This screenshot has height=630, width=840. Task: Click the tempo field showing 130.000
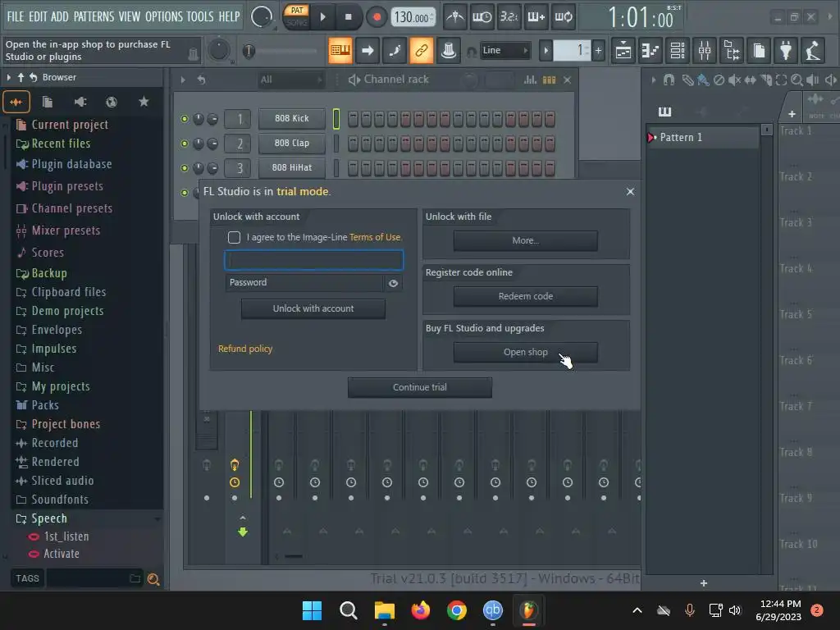413,17
